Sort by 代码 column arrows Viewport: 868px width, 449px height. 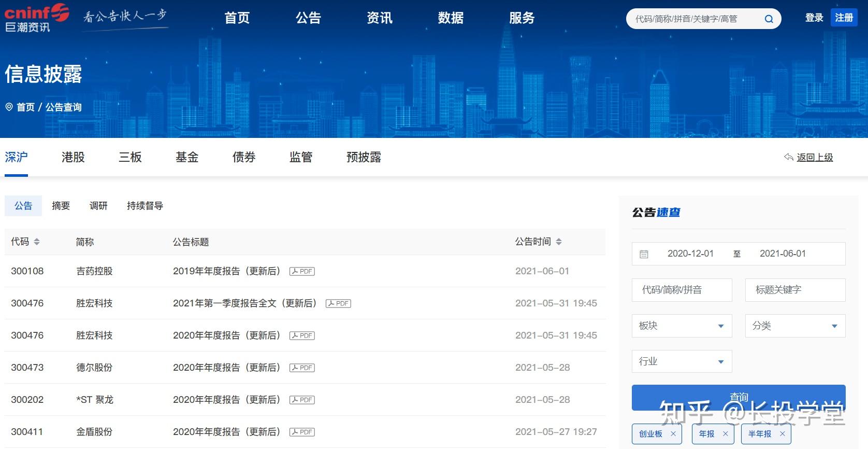37,242
